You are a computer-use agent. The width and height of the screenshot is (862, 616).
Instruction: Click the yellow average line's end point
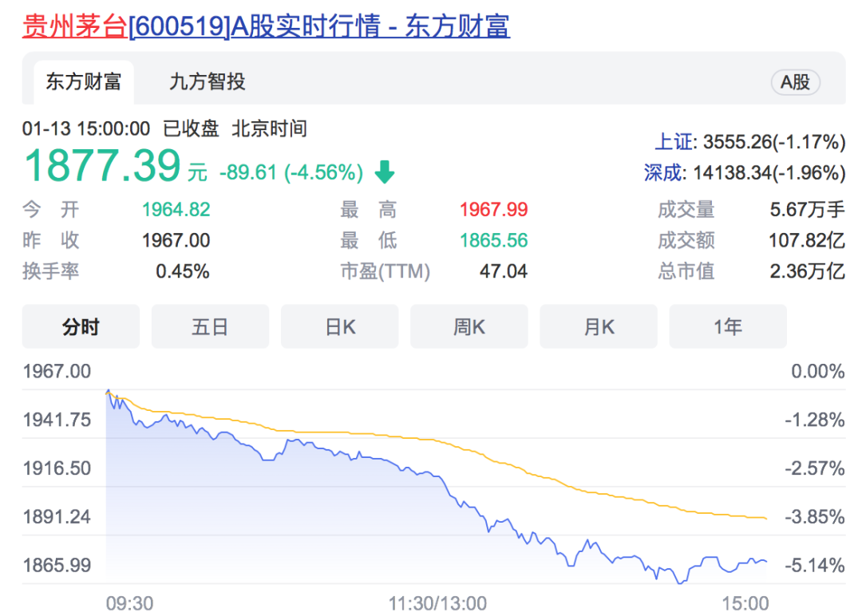[765, 518]
